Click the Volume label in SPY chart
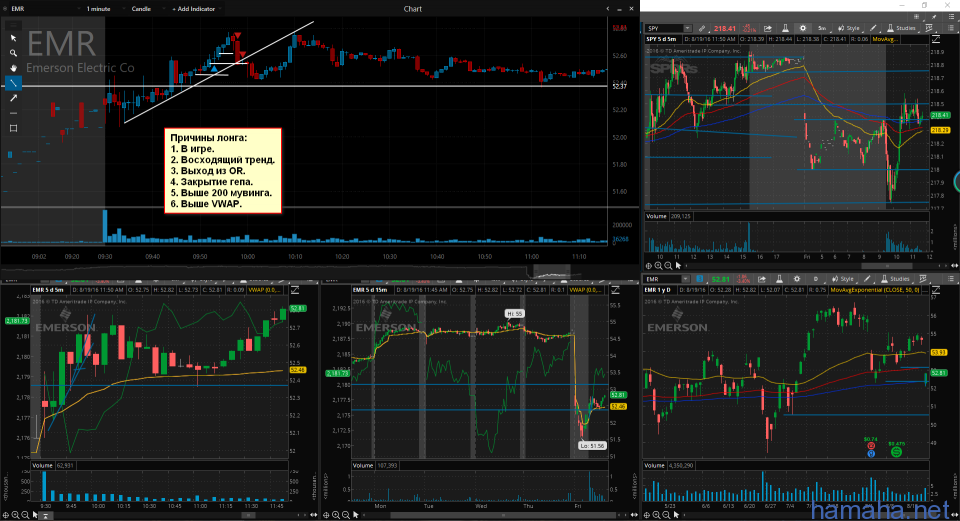 (x=656, y=216)
